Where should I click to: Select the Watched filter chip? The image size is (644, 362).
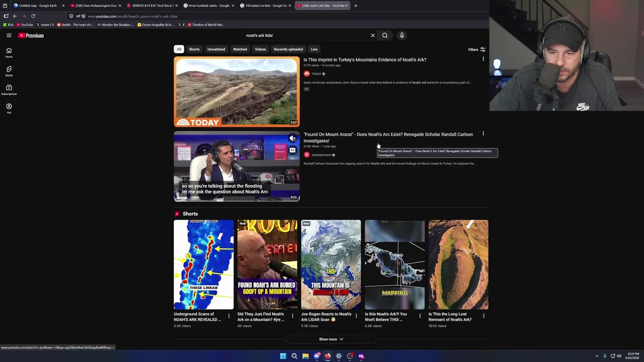pyautogui.click(x=240, y=49)
